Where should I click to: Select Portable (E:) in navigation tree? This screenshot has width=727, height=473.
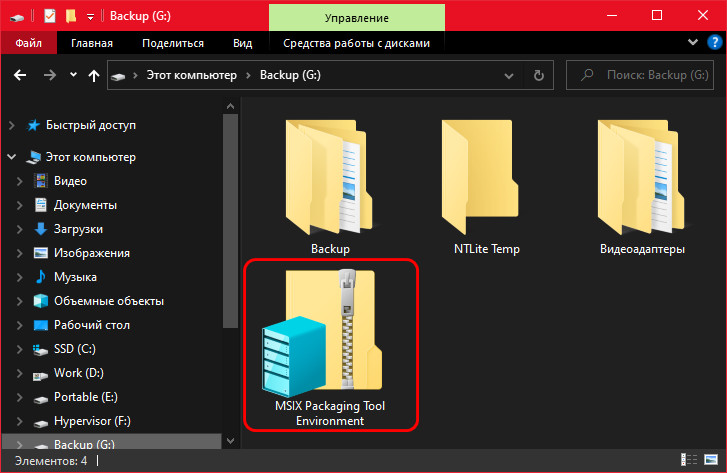(x=86, y=397)
